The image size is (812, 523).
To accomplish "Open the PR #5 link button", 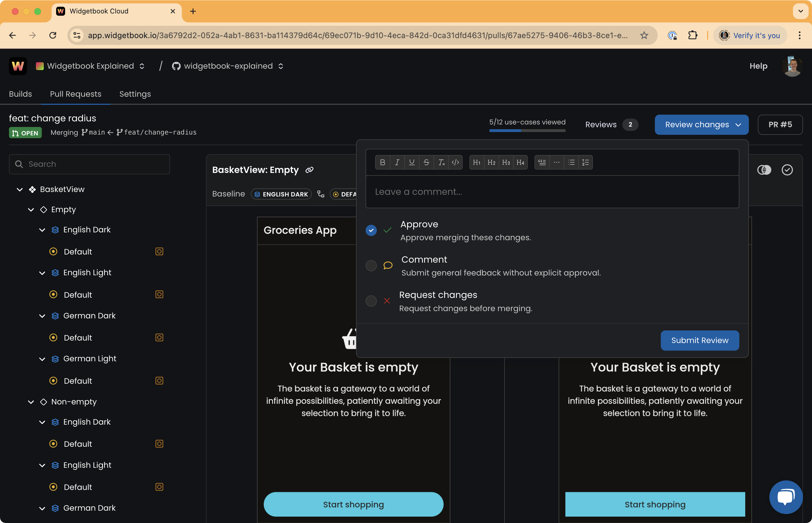I will click(x=780, y=125).
